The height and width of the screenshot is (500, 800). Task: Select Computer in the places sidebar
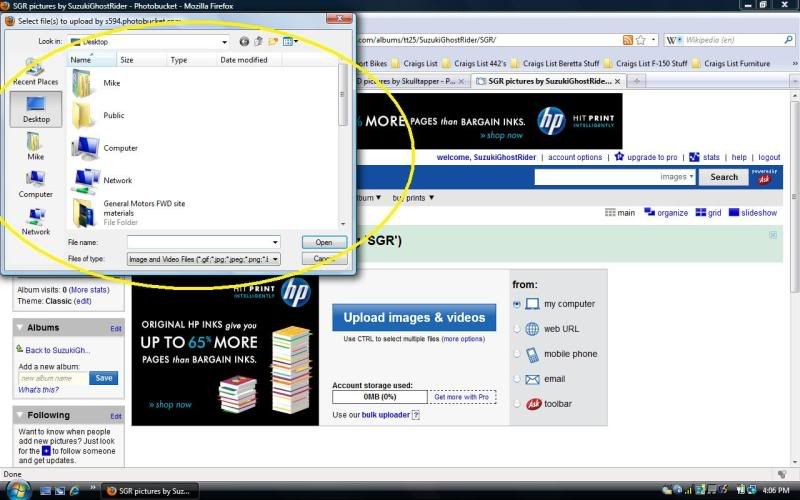(35, 184)
